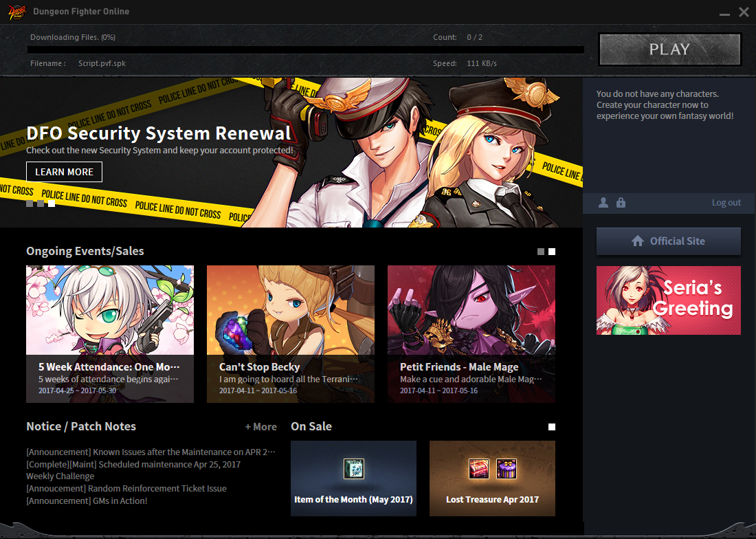Select second Ongoing Events page indicator
The height and width of the screenshot is (539, 756).
coord(552,252)
